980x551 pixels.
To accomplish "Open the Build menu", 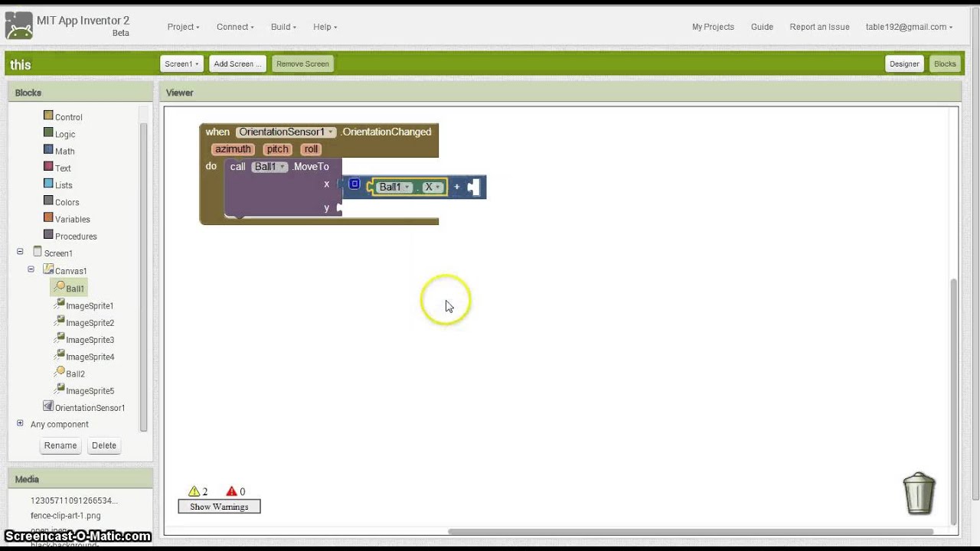I will point(283,27).
